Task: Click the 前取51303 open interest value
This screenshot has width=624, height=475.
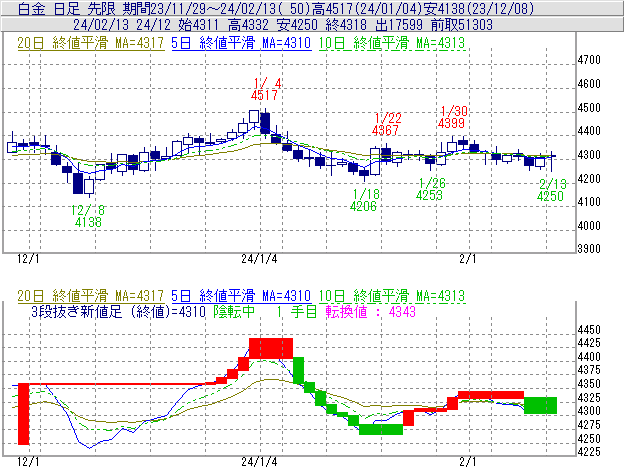Action: (x=462, y=25)
